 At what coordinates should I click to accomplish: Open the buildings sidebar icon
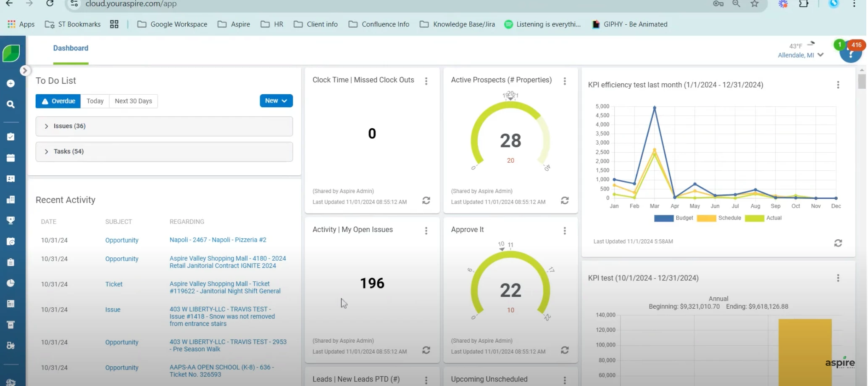point(11,199)
